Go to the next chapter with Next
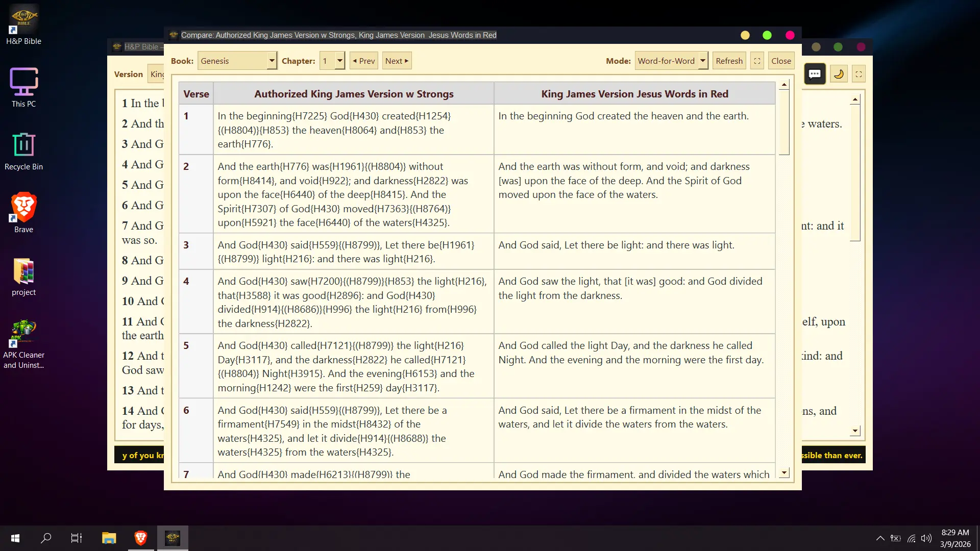 tap(397, 61)
